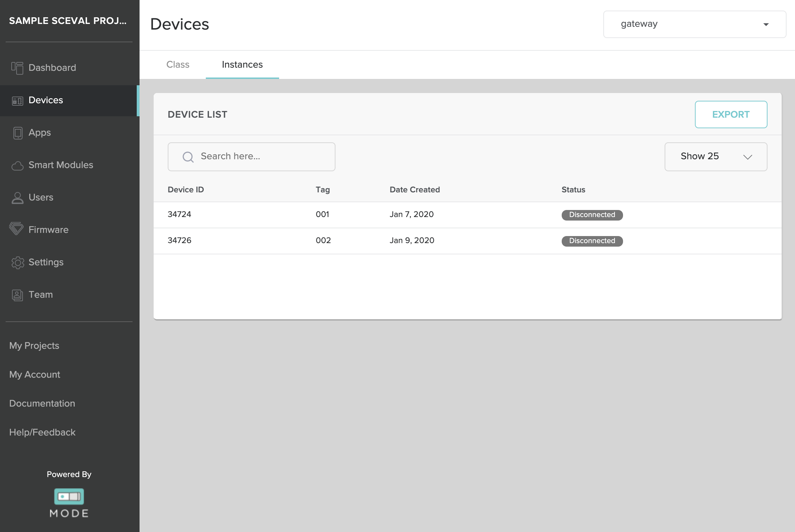Click the Smart Modules cloud icon

point(17,166)
